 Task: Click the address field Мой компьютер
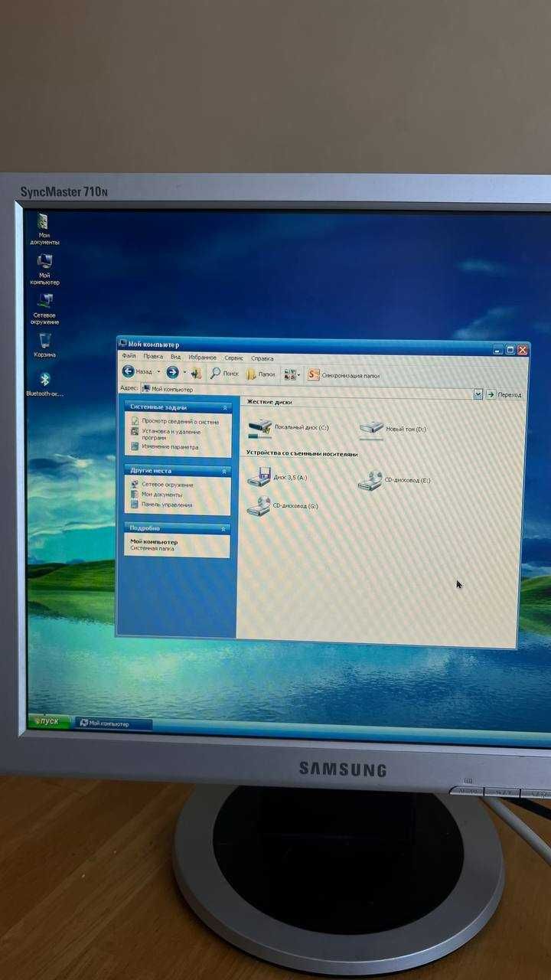coord(306,392)
